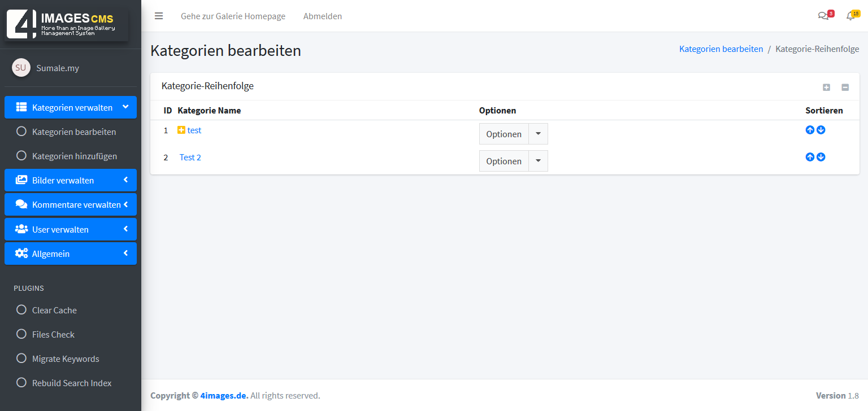Open the bell notifications icon
Screen dimensions: 868x411
coord(850,16)
